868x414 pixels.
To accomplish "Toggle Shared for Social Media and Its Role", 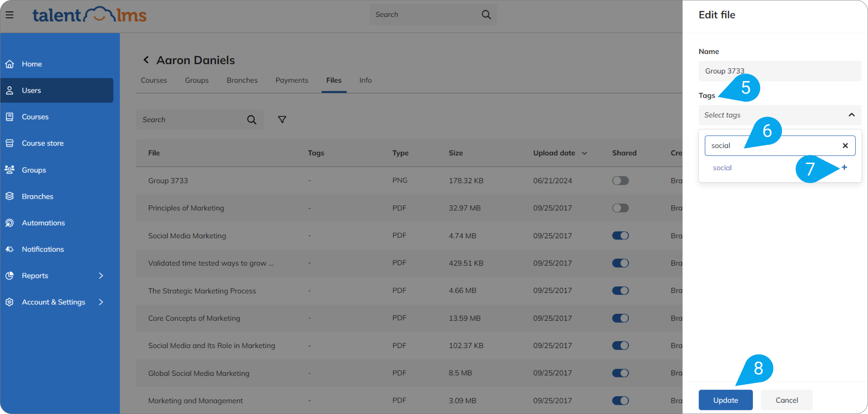I will (620, 345).
